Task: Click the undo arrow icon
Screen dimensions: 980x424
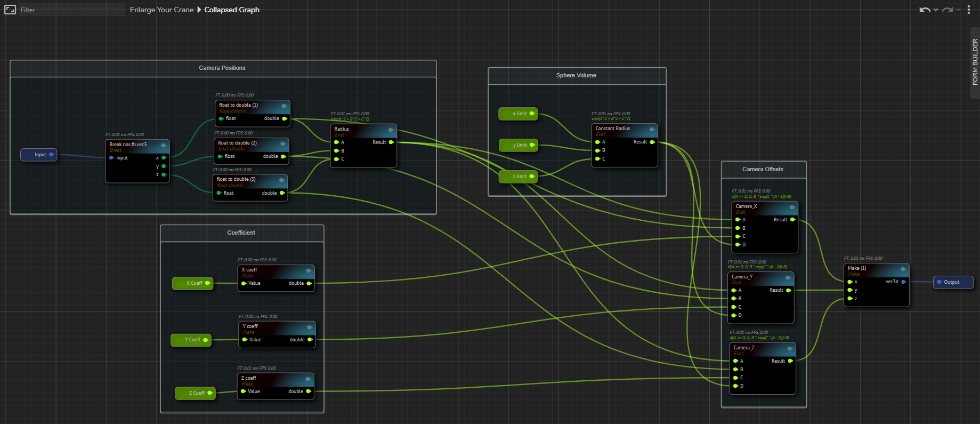Action: [x=925, y=10]
